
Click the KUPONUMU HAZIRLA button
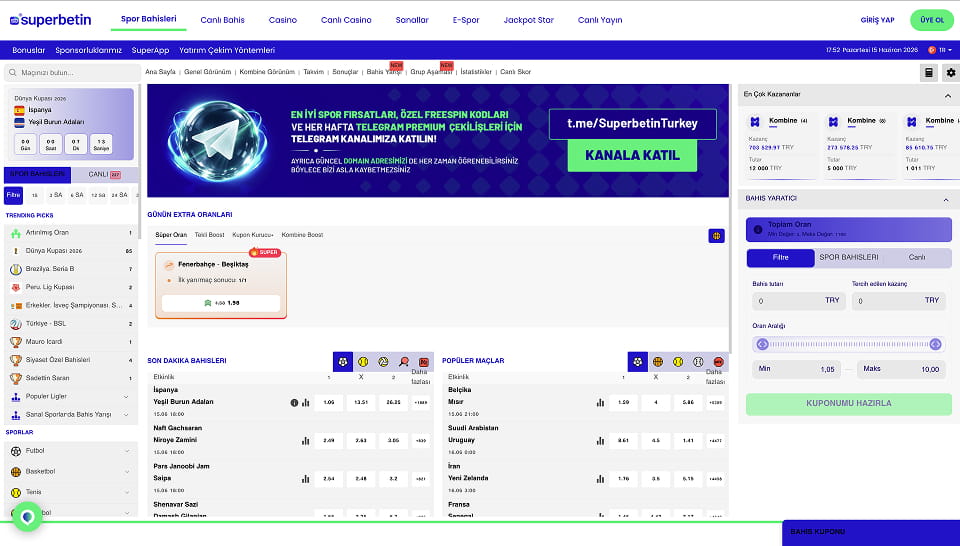coord(849,404)
